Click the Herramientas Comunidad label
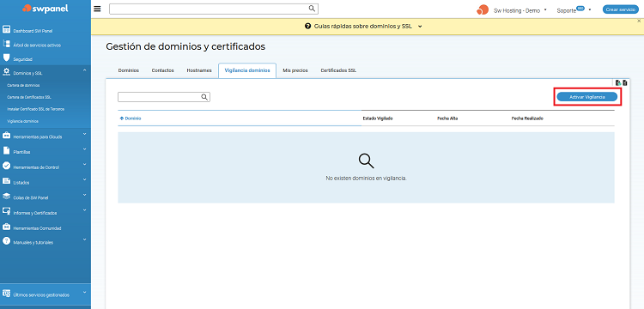644x309 pixels. [x=37, y=228]
